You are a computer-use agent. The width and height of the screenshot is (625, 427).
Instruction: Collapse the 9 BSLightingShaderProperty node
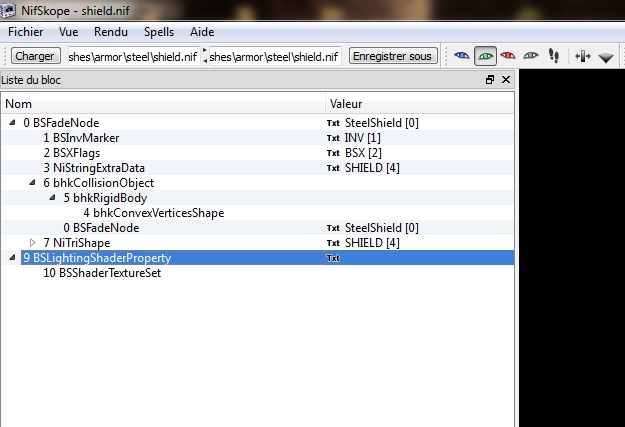[x=12, y=258]
